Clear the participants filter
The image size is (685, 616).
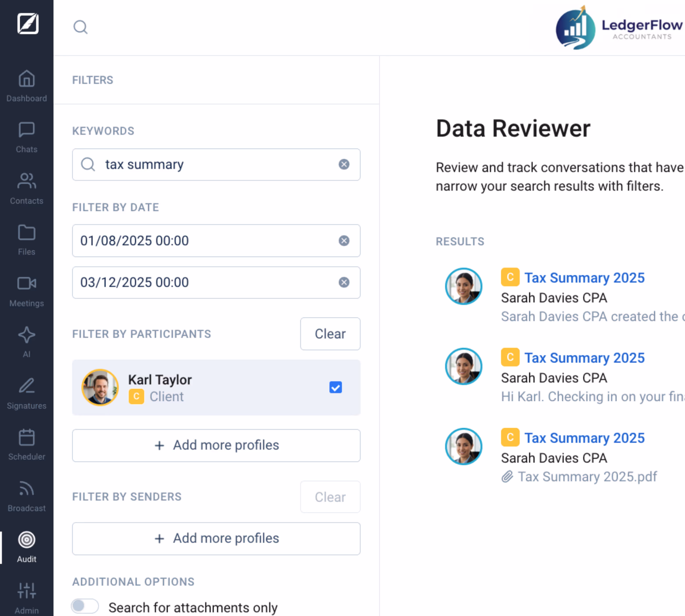tap(330, 334)
